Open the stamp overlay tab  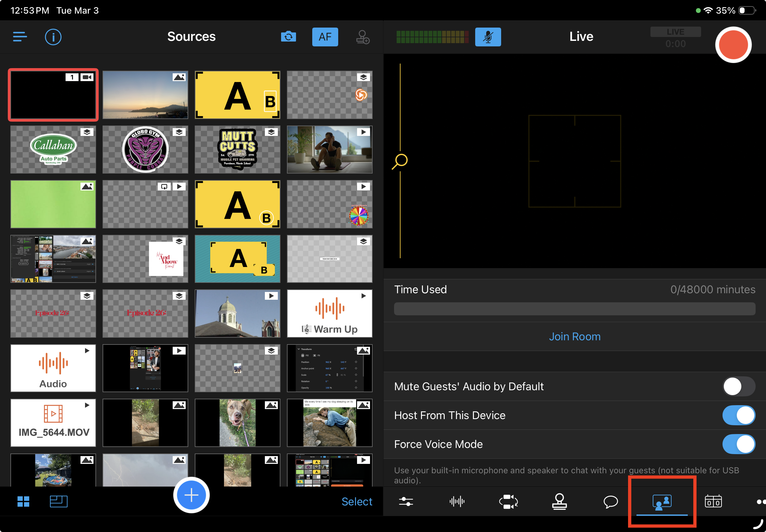click(x=559, y=501)
